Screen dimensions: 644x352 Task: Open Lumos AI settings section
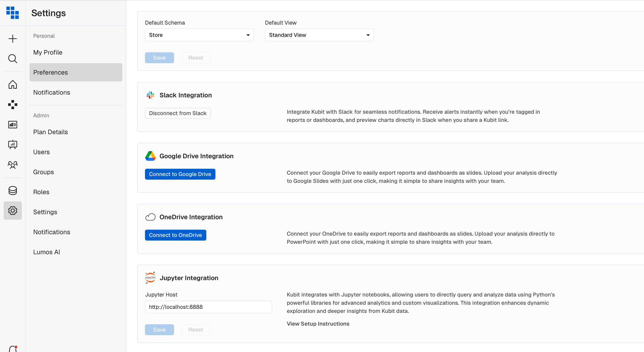pyautogui.click(x=47, y=252)
